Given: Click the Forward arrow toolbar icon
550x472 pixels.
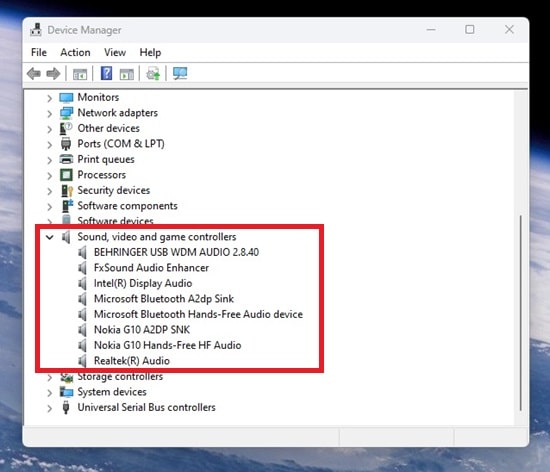Looking at the screenshot, I should (53, 74).
